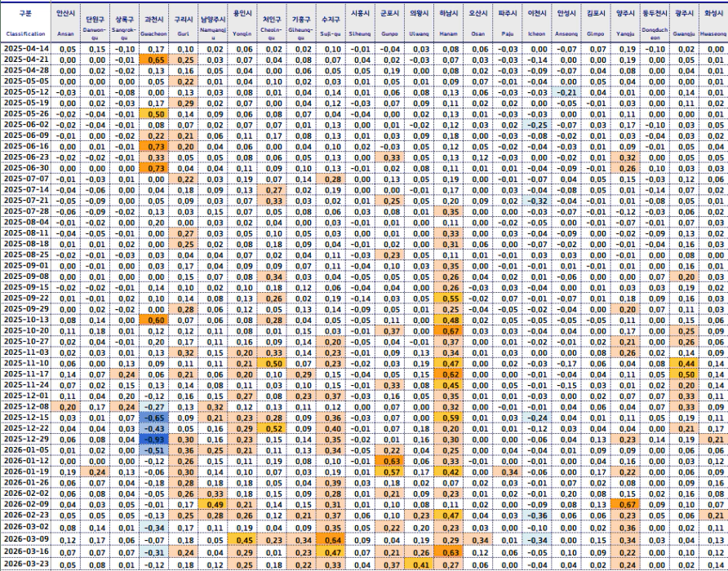
Task: Click Gwacheon 0.73 cell in 2025-06-16 row
Action: click(x=154, y=146)
